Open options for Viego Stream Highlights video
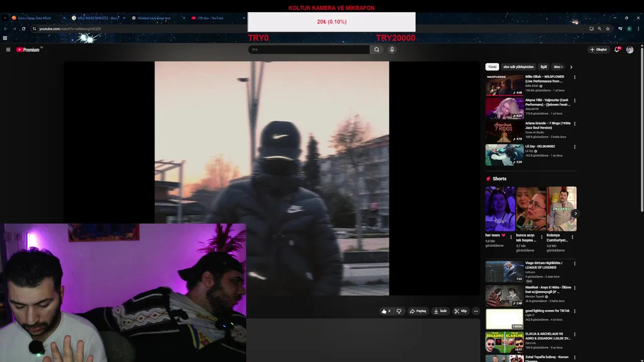This screenshot has width=644, height=362. coord(575,263)
